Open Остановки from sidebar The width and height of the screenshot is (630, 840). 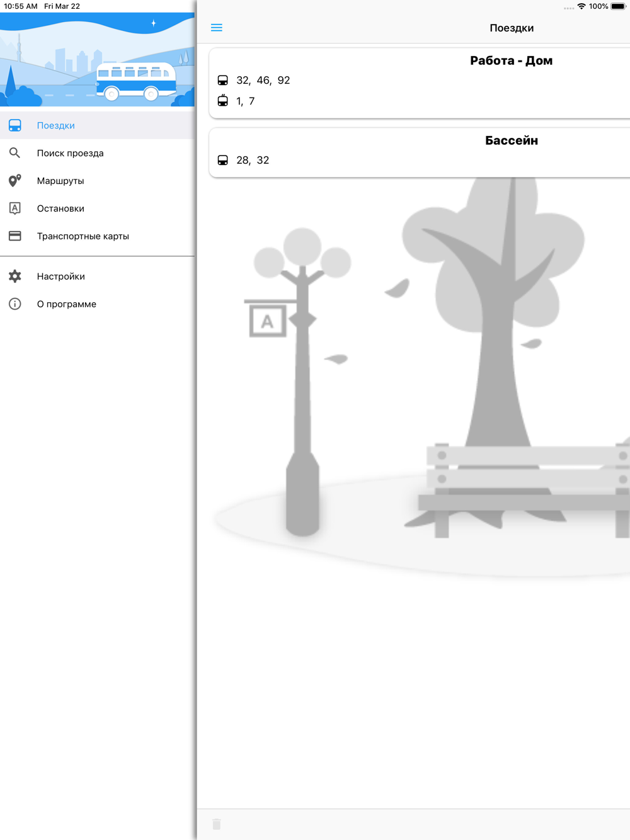tap(98, 208)
